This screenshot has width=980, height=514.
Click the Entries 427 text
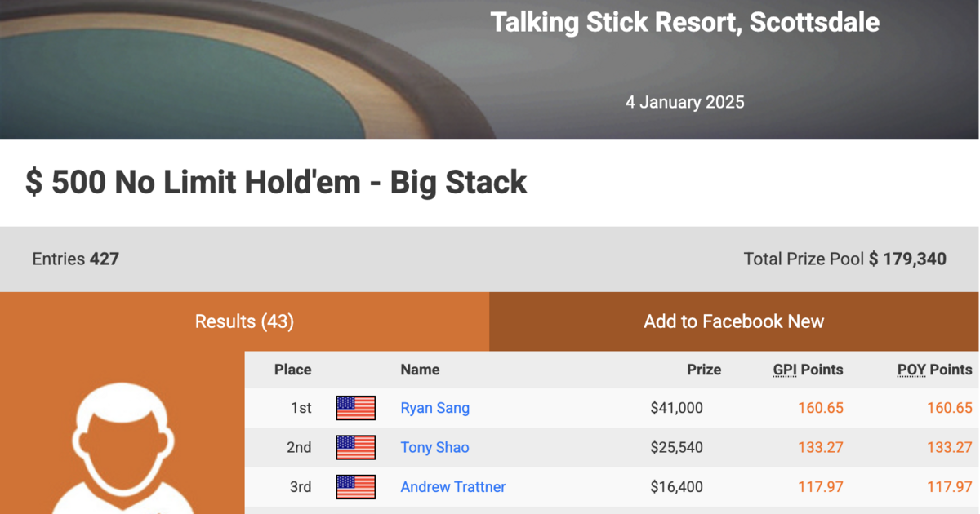[x=75, y=259]
